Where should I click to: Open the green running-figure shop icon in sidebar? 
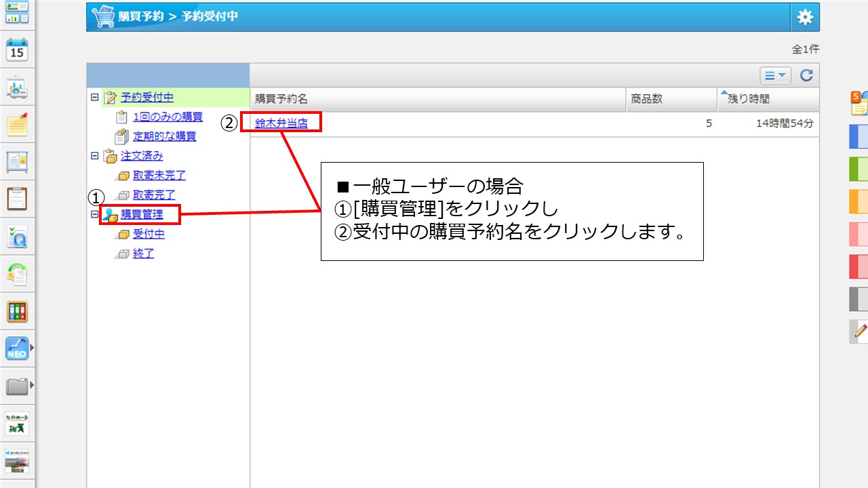tap(17, 424)
